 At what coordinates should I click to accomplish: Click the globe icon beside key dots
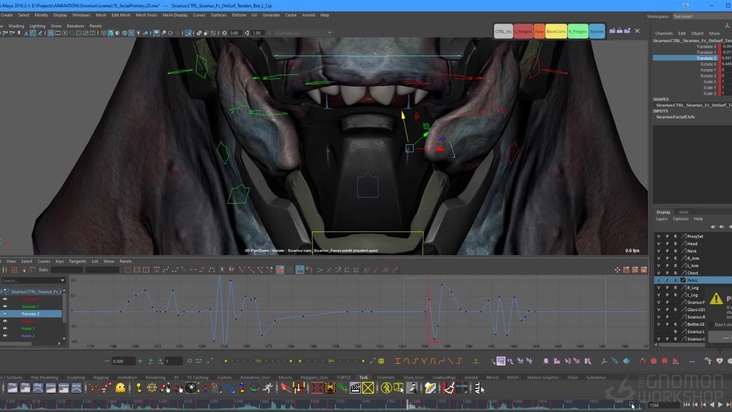tap(381, 361)
